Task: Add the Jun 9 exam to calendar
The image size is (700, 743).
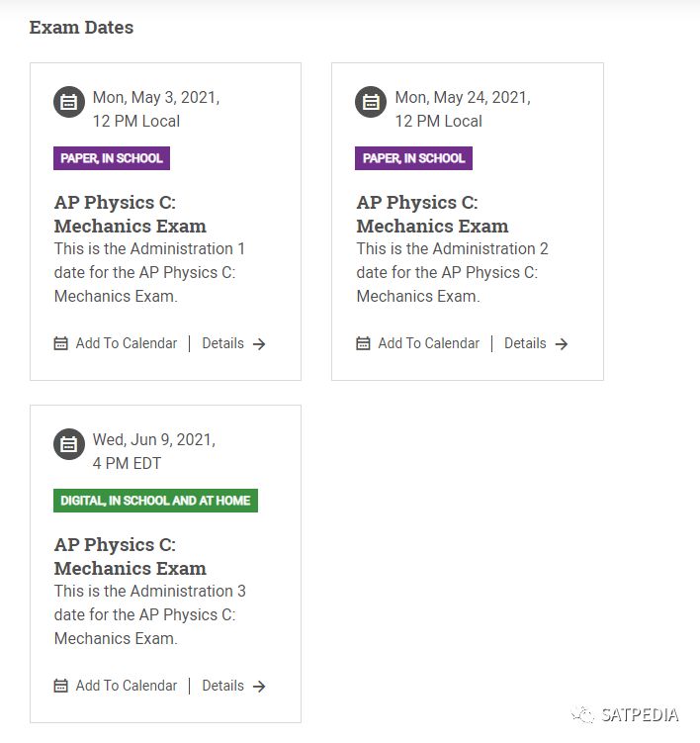Action: [126, 686]
